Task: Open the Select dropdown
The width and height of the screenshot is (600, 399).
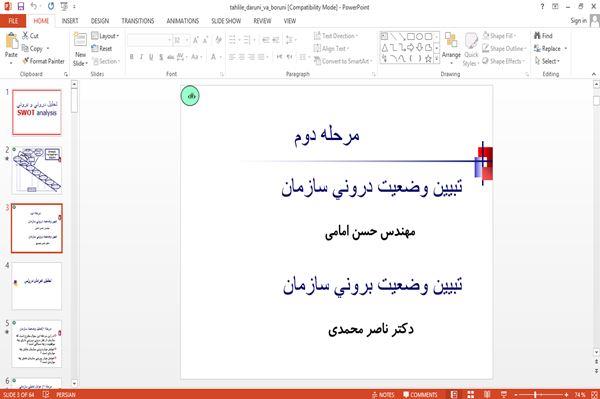Action: coord(547,61)
